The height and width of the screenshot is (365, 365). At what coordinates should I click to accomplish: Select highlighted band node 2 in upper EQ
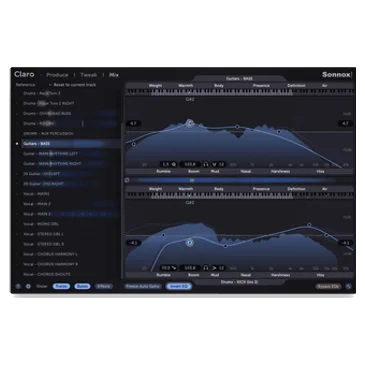[190, 123]
